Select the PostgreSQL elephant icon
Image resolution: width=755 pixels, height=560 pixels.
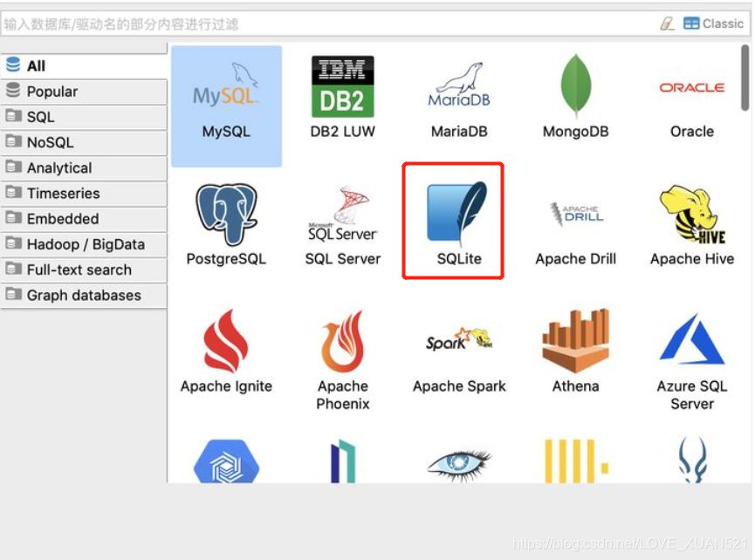[x=226, y=224]
